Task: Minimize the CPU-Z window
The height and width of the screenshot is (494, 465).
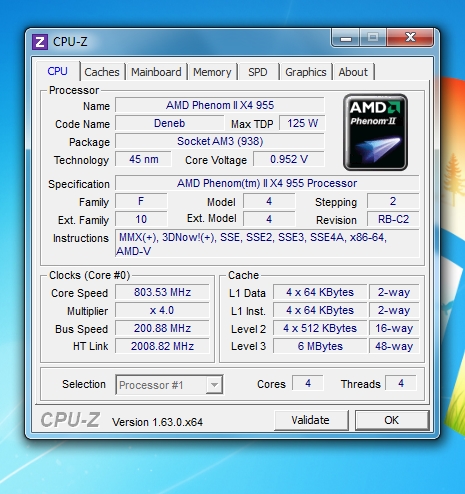Action: [346, 38]
